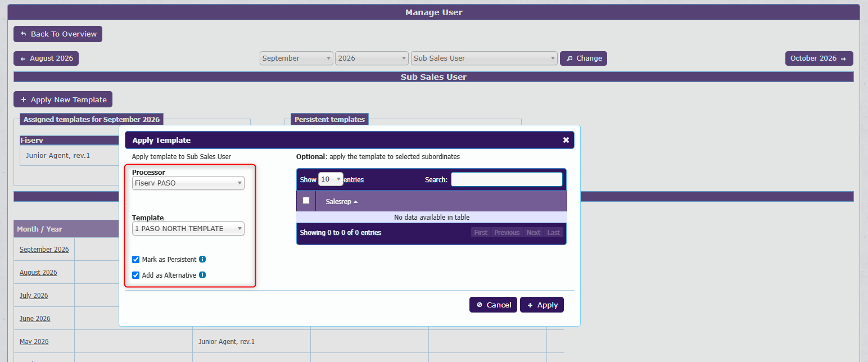Open the Processor dropdown showing Fiserv PASO
The image size is (868, 362).
tap(188, 183)
